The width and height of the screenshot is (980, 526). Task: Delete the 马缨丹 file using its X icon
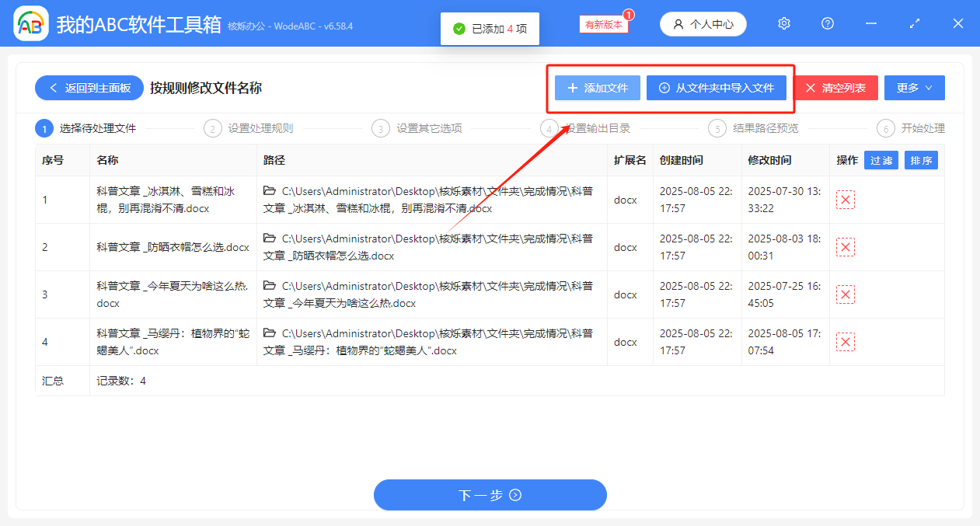coord(846,341)
